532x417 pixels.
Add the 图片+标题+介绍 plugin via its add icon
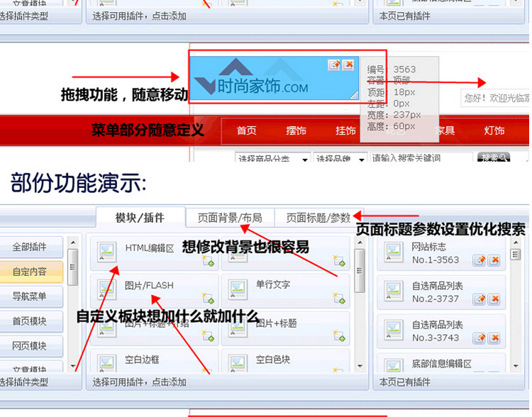tap(208, 336)
